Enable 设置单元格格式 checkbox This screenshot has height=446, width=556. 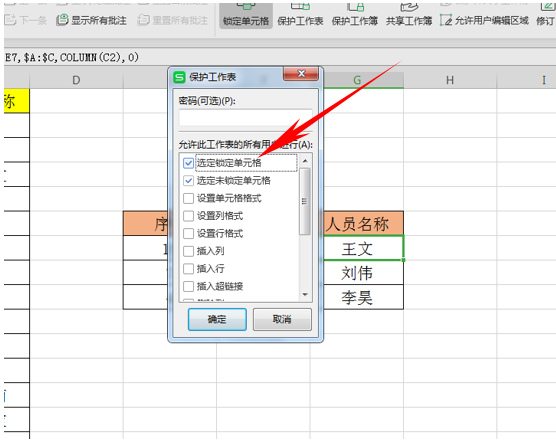click(x=188, y=198)
